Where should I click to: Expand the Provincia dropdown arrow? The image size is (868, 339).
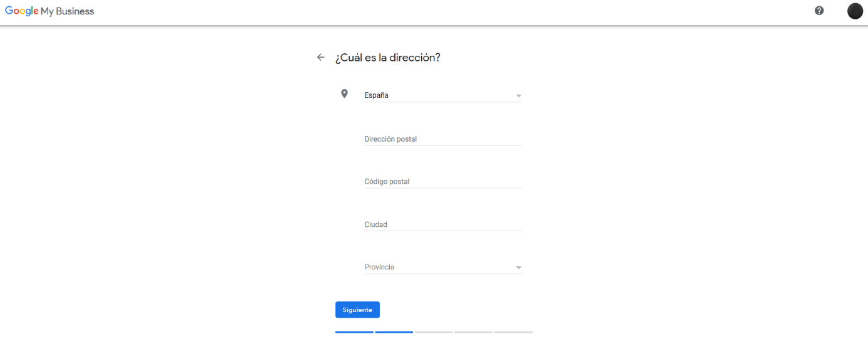tap(518, 268)
